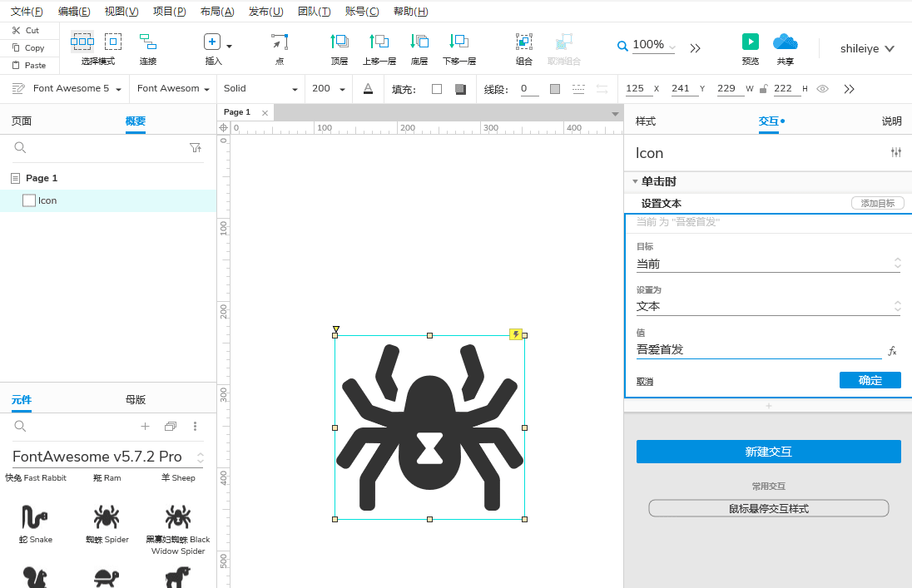Image resolution: width=912 pixels, height=588 pixels.
Task: Toggle the Icon layer checkbox
Action: (x=29, y=200)
